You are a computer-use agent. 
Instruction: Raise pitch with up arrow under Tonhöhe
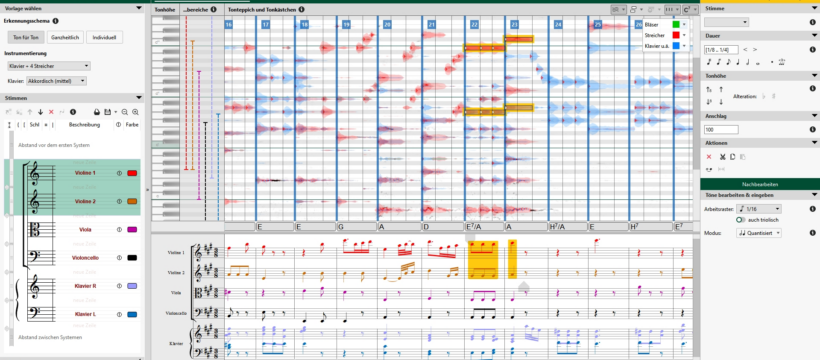721,89
